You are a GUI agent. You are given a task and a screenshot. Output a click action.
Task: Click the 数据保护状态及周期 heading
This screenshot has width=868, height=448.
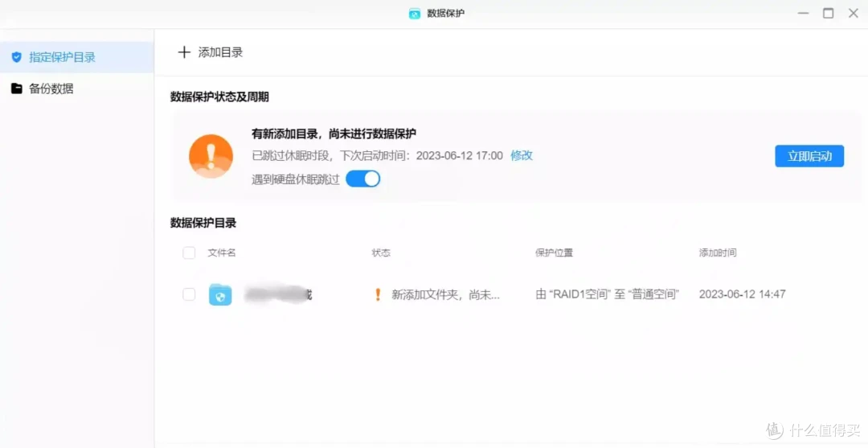tap(219, 97)
